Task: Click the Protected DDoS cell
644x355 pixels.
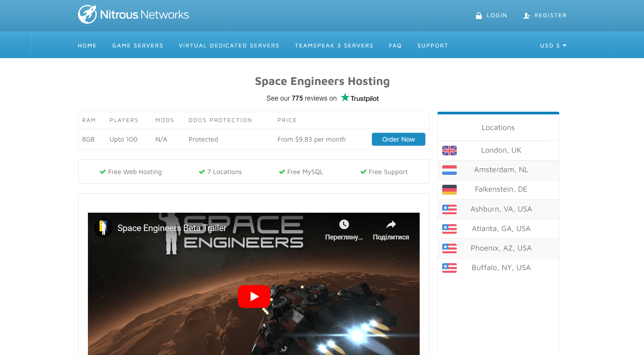Action: (203, 139)
